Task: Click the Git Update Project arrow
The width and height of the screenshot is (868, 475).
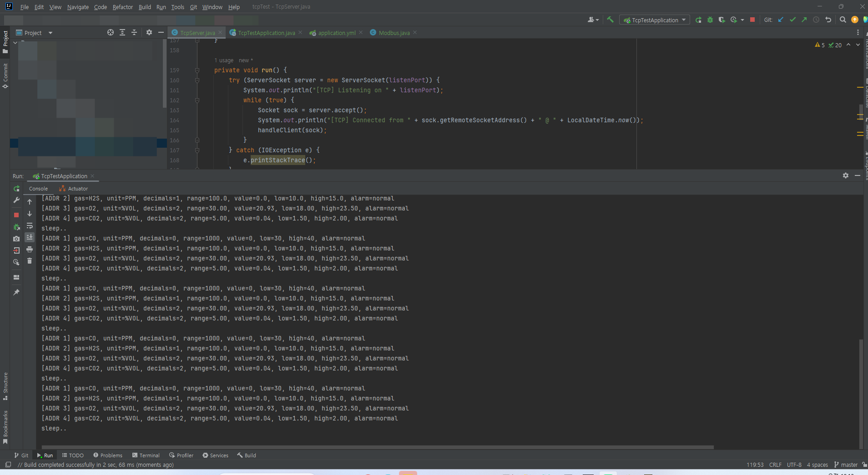Action: pos(781,20)
